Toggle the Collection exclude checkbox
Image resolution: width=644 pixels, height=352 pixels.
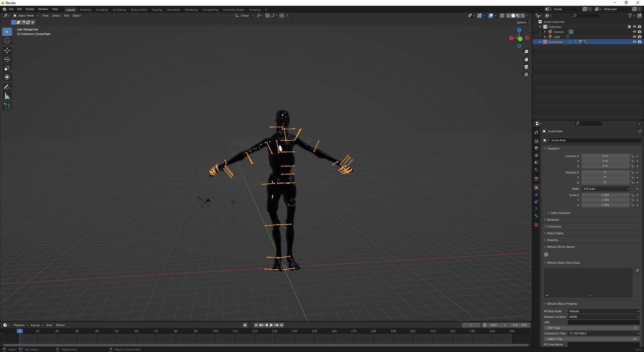(629, 27)
